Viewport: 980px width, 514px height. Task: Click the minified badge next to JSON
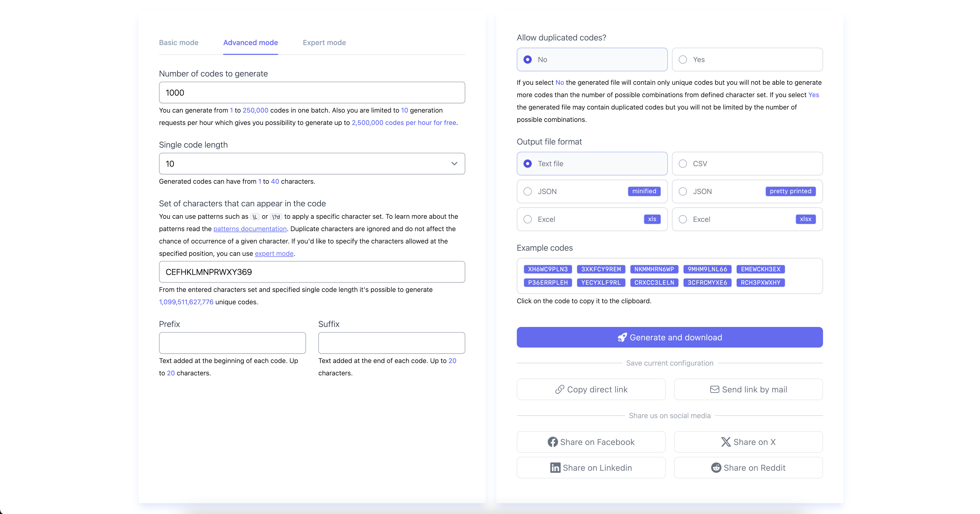pyautogui.click(x=644, y=191)
